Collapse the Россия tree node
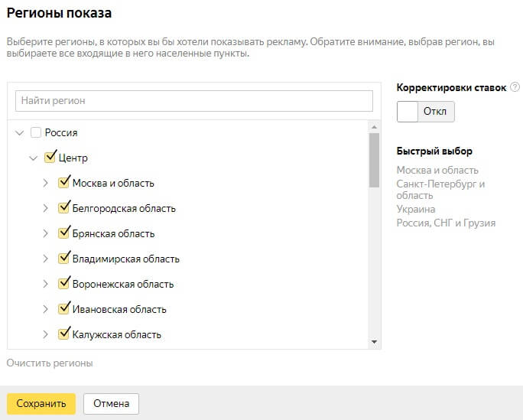This screenshot has width=523, height=420. point(19,132)
